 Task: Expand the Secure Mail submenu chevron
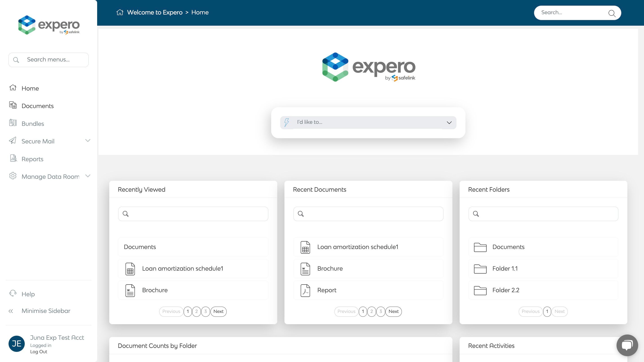click(x=88, y=140)
